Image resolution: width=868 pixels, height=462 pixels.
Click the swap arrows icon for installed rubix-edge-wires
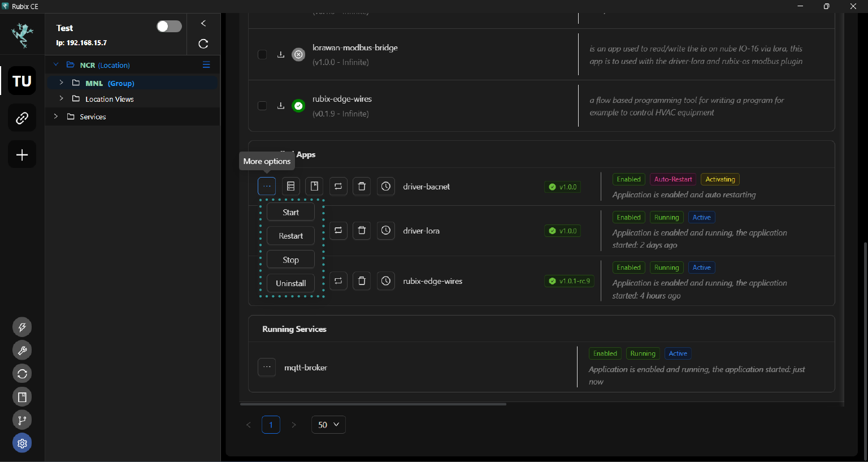click(338, 280)
